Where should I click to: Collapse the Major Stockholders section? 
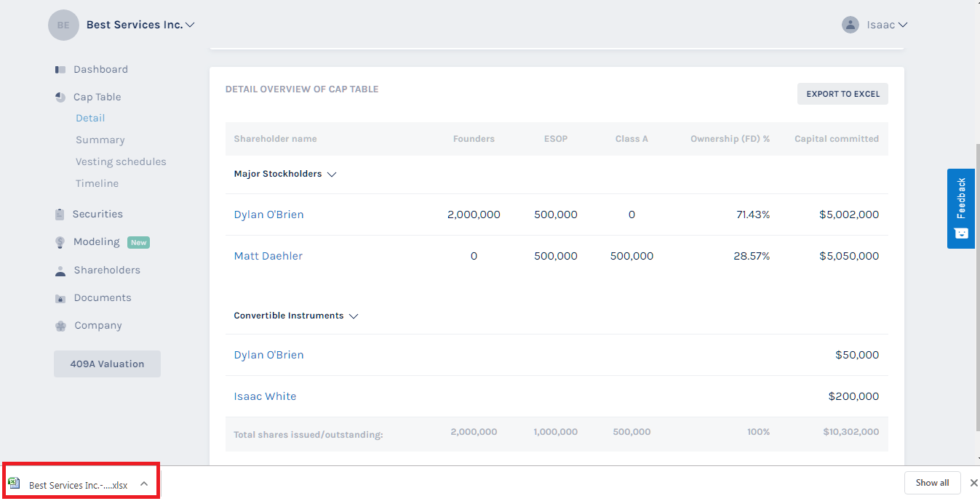tap(332, 175)
